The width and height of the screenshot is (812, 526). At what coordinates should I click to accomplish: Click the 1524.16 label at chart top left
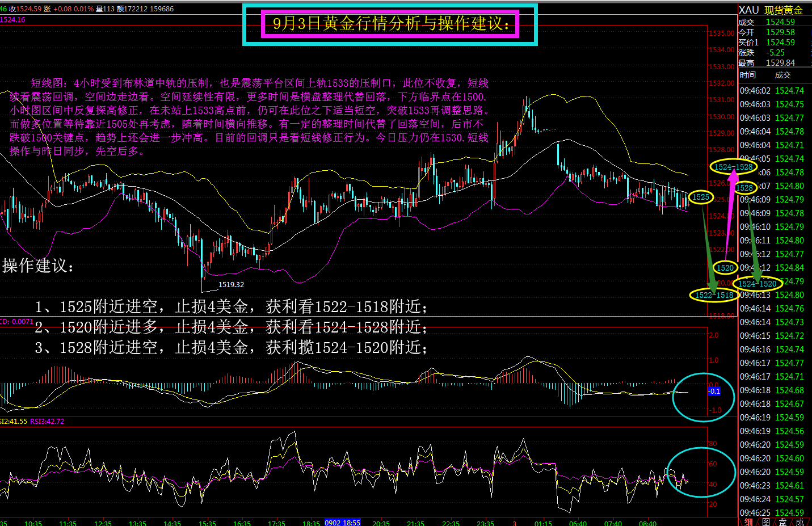coord(12,20)
